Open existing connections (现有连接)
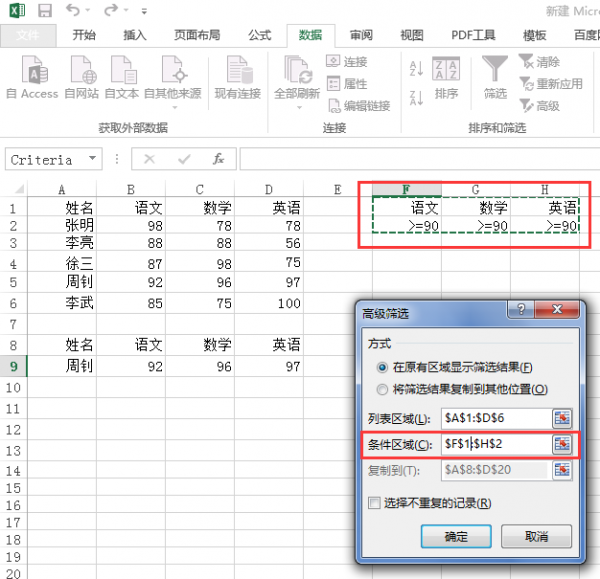Viewport: 600px width, 579px height. [x=238, y=77]
